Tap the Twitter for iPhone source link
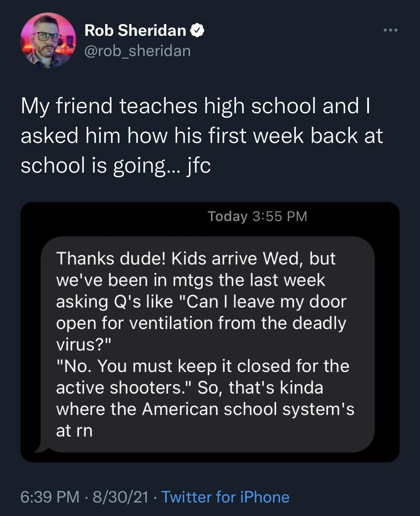This screenshot has width=420, height=516. pos(225,497)
